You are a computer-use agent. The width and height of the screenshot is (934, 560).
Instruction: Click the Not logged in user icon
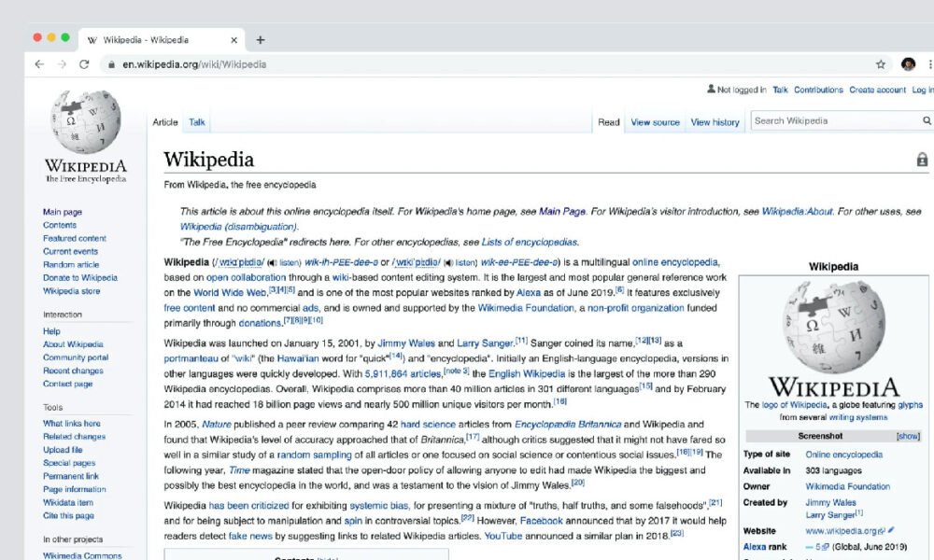[x=711, y=89]
